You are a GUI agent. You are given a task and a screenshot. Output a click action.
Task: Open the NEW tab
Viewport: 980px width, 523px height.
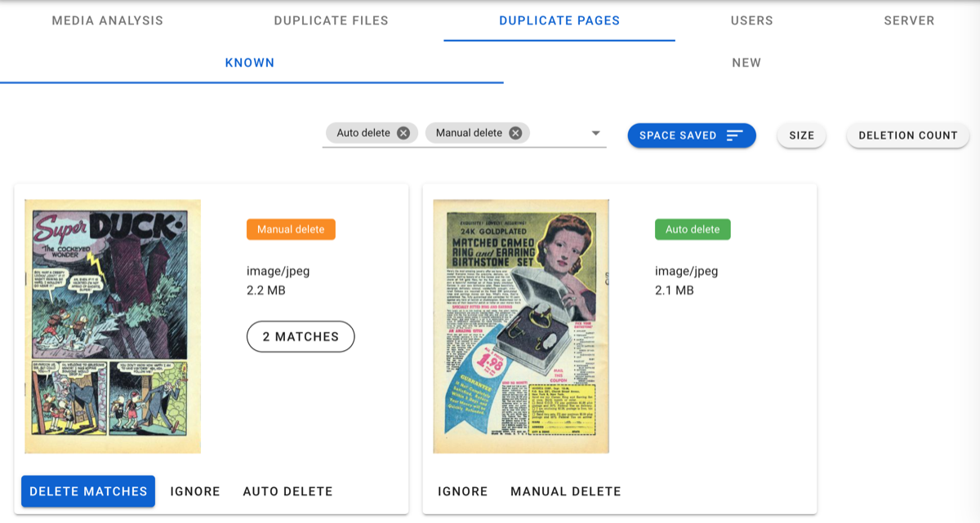746,62
